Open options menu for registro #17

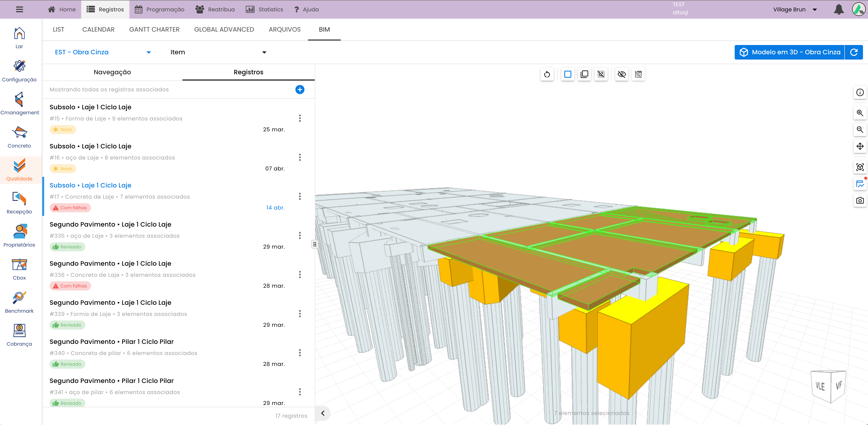click(x=300, y=196)
